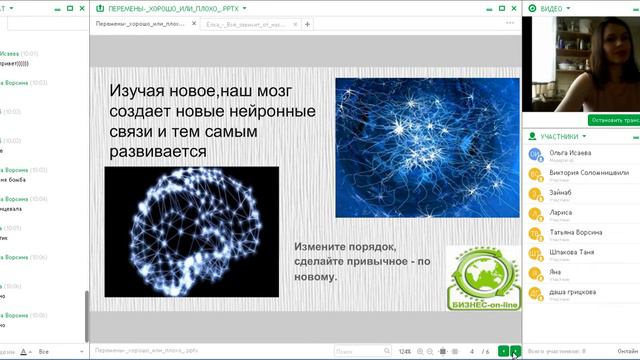This screenshot has height=360, width=640.
Task: Select the thumbnails grid view icon
Action: [455, 351]
